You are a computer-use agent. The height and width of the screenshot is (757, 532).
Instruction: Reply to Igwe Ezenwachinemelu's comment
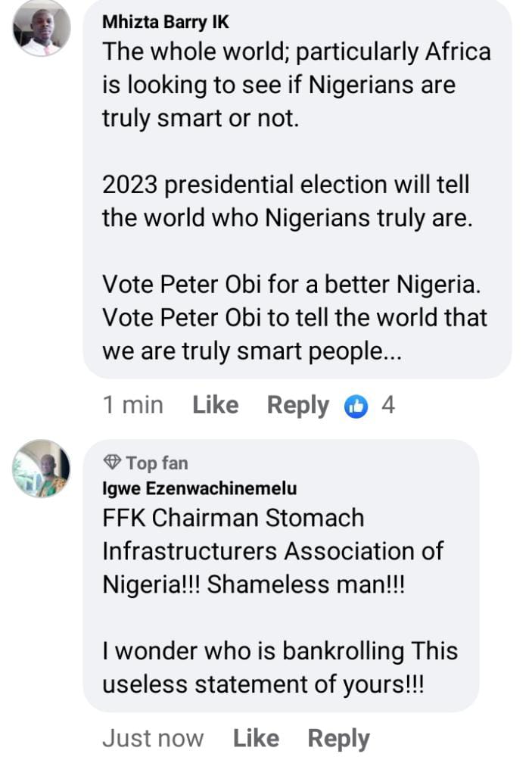click(x=338, y=738)
